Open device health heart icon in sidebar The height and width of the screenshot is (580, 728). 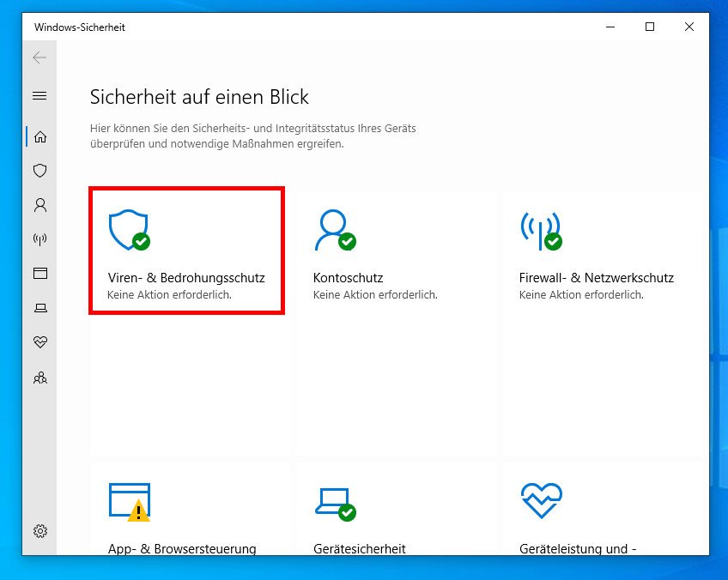point(40,342)
